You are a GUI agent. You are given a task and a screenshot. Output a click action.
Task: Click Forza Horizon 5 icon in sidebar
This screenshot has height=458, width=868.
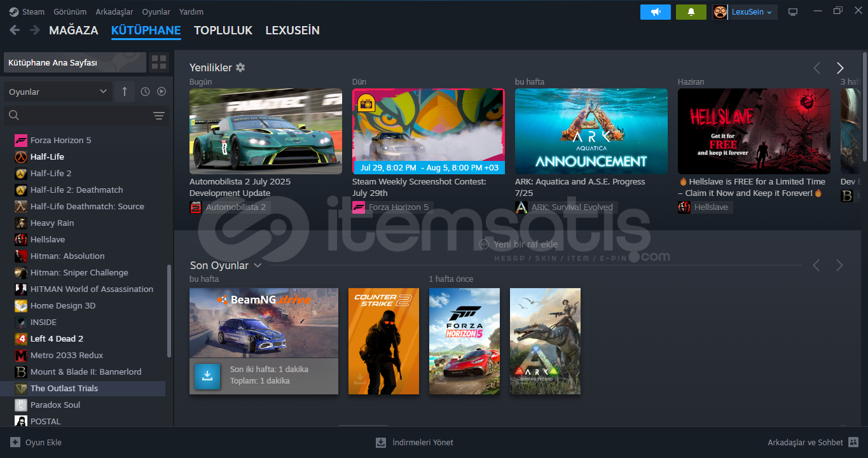point(21,140)
